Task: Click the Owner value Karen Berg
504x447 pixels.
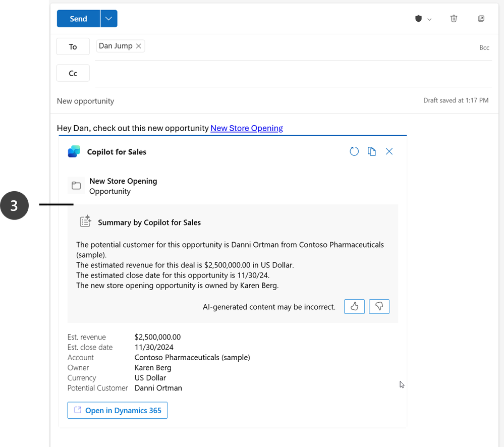Action: (153, 368)
